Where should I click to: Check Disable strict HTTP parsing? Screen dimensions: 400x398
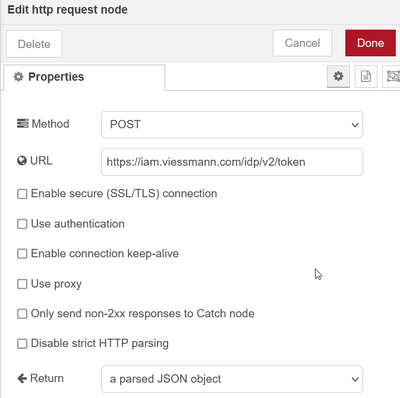click(22, 344)
